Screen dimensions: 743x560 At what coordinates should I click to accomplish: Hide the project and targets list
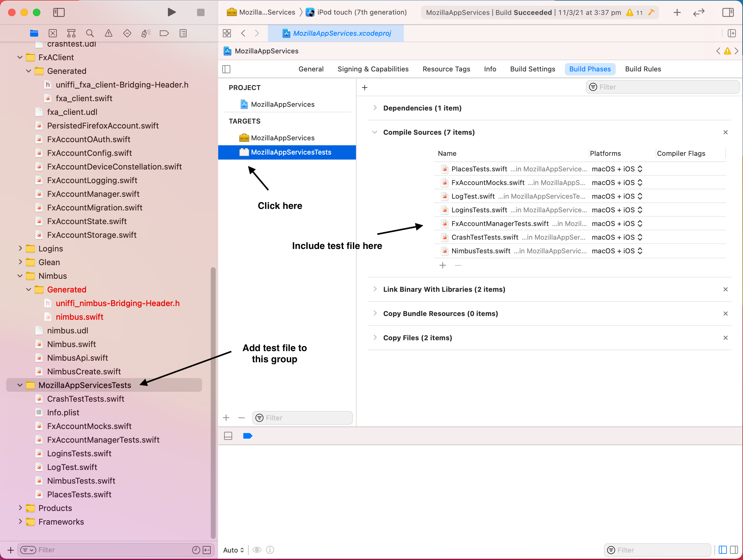(226, 69)
